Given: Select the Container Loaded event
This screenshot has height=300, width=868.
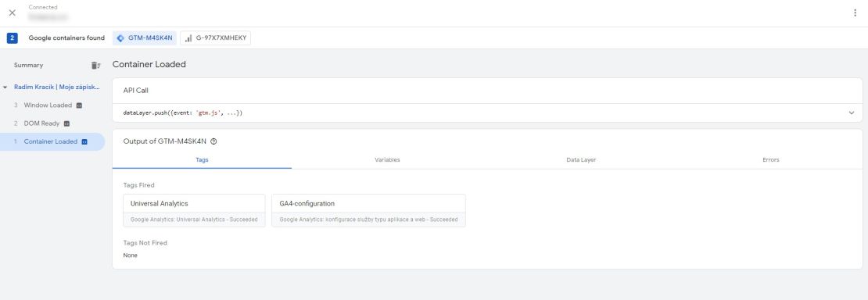Looking at the screenshot, I should click(x=52, y=141).
